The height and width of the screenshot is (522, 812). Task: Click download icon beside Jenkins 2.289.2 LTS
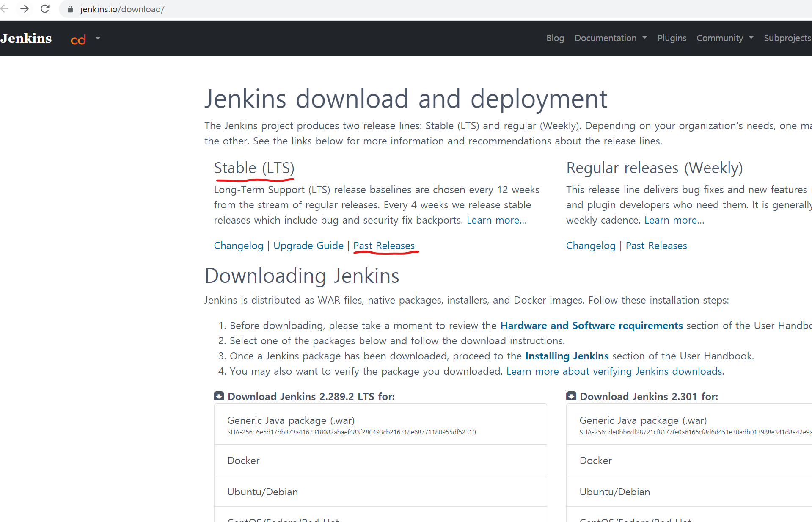(219, 396)
